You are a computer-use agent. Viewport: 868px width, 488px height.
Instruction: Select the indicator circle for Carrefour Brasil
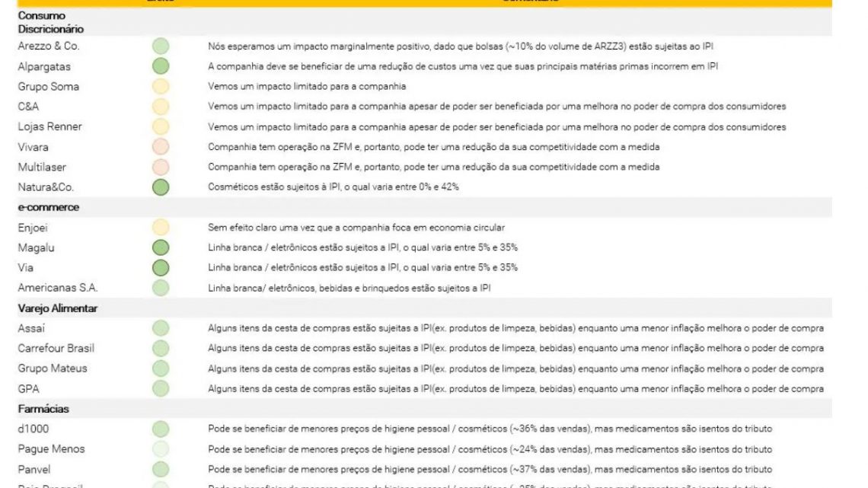tap(161, 348)
